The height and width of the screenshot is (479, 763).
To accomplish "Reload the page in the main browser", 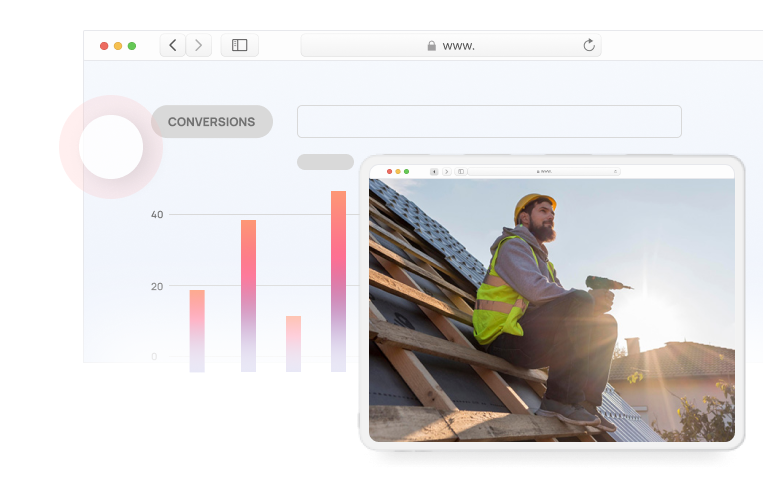I will 589,45.
